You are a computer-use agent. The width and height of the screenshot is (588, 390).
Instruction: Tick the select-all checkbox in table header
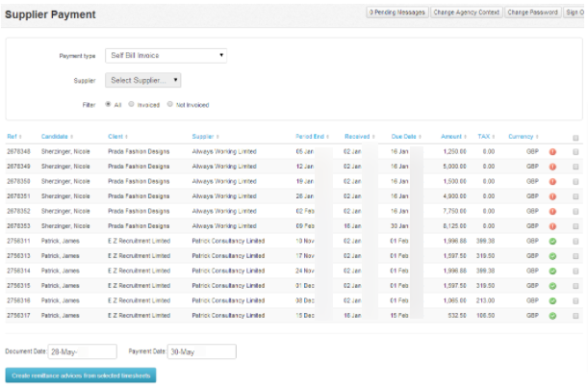pyautogui.click(x=575, y=138)
